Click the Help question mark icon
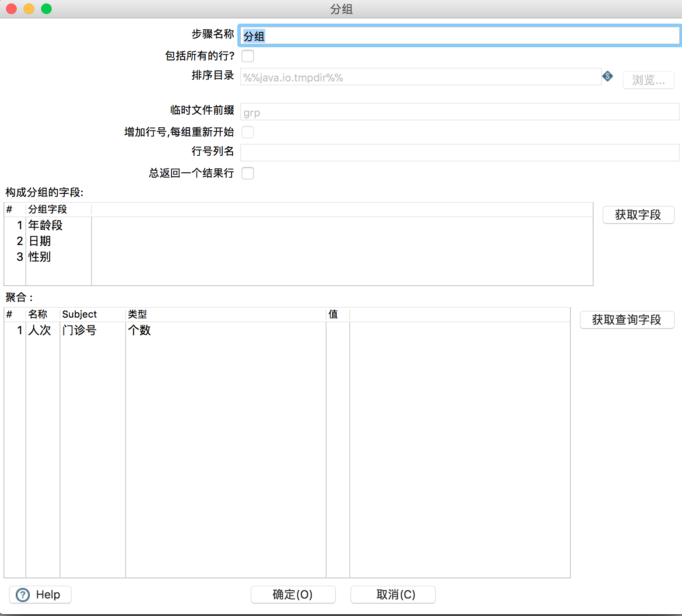The image size is (682, 616). click(x=23, y=595)
